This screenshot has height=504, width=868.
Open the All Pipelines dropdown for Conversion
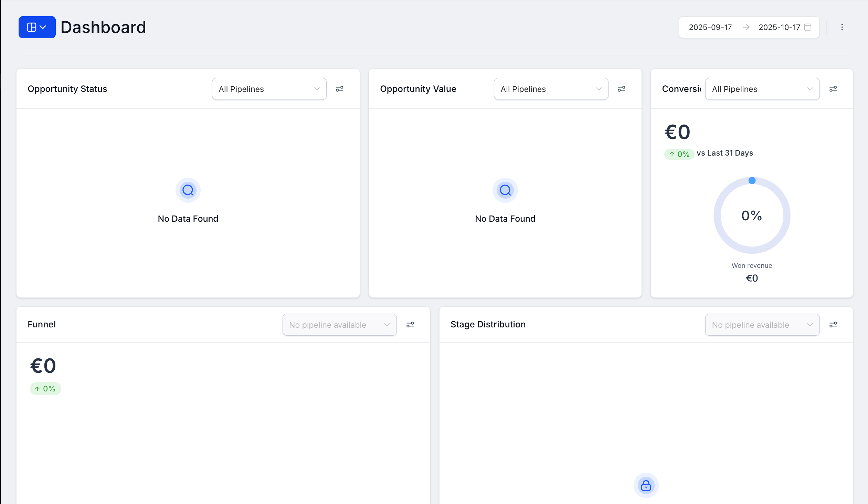[762, 88]
